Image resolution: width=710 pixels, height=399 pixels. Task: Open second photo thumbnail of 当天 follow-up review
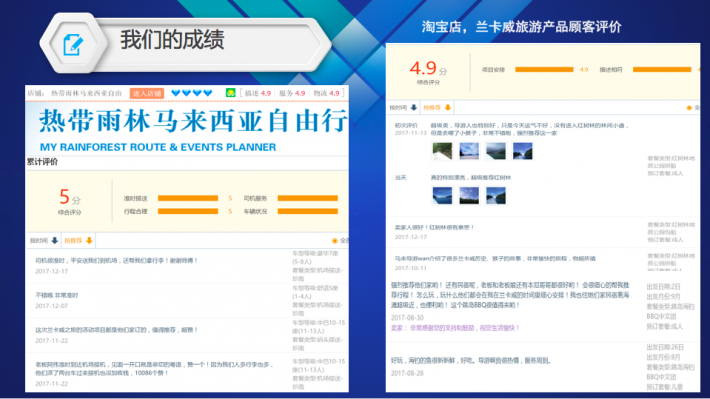[469, 196]
